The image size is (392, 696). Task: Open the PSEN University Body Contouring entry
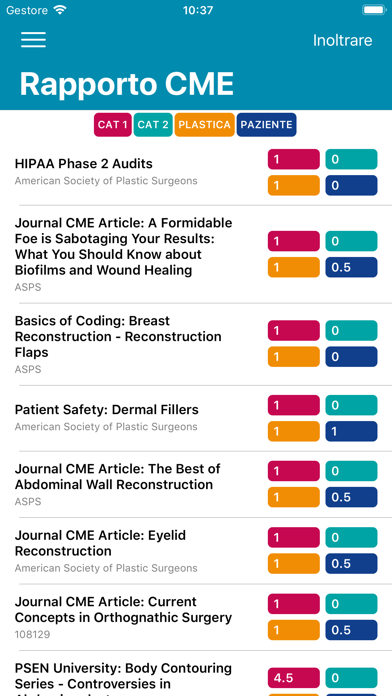(196, 674)
